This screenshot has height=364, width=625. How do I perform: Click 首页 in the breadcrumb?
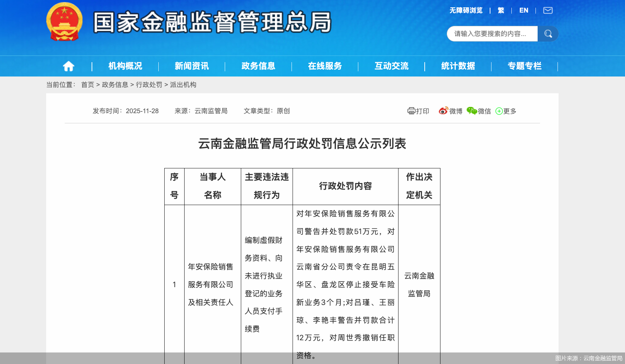88,85
